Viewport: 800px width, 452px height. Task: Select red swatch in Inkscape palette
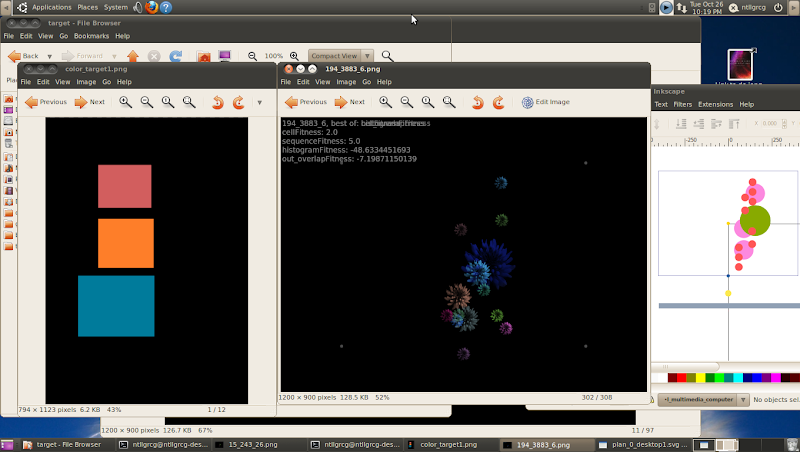682,378
